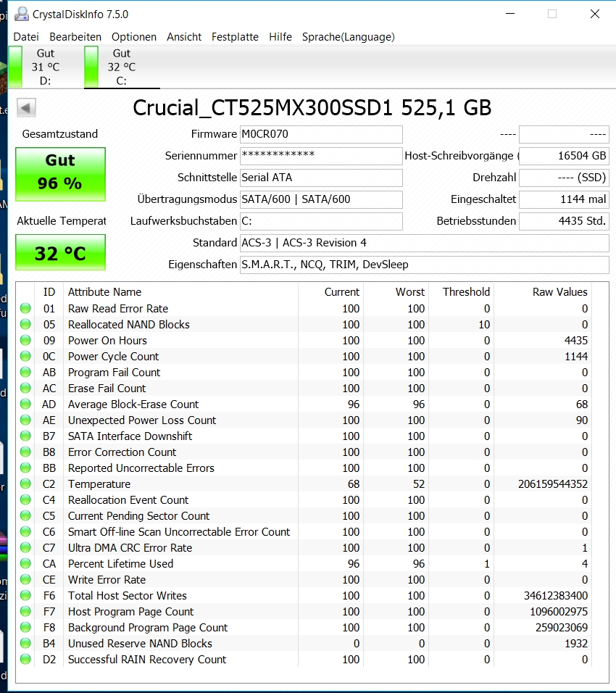The image size is (616, 693).
Task: Open the Optionen menu
Action: 134,37
